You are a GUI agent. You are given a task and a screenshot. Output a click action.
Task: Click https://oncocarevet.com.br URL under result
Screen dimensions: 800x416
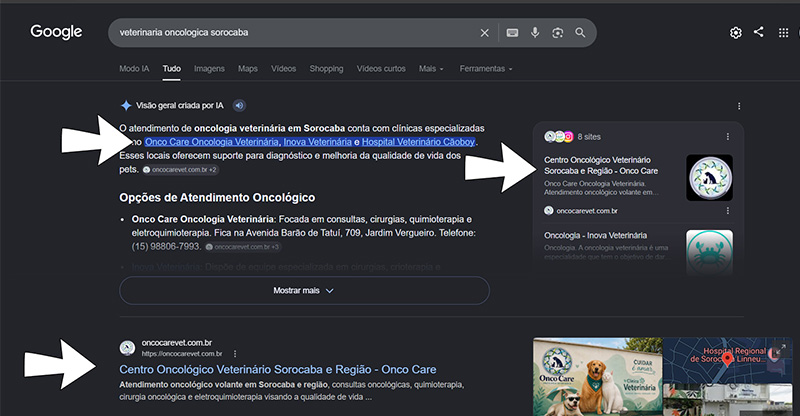pos(182,354)
